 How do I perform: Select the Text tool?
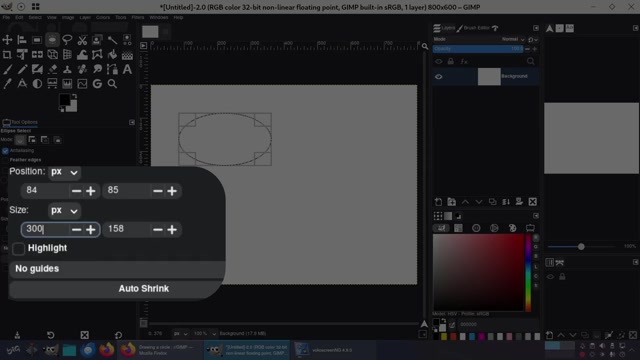pos(127,69)
